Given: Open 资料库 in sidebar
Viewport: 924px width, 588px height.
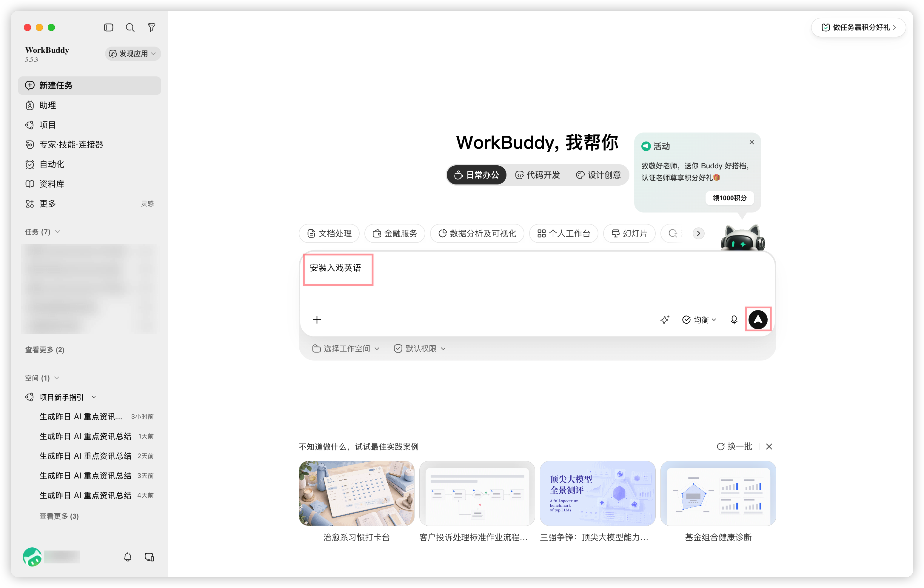Looking at the screenshot, I should coord(90,184).
